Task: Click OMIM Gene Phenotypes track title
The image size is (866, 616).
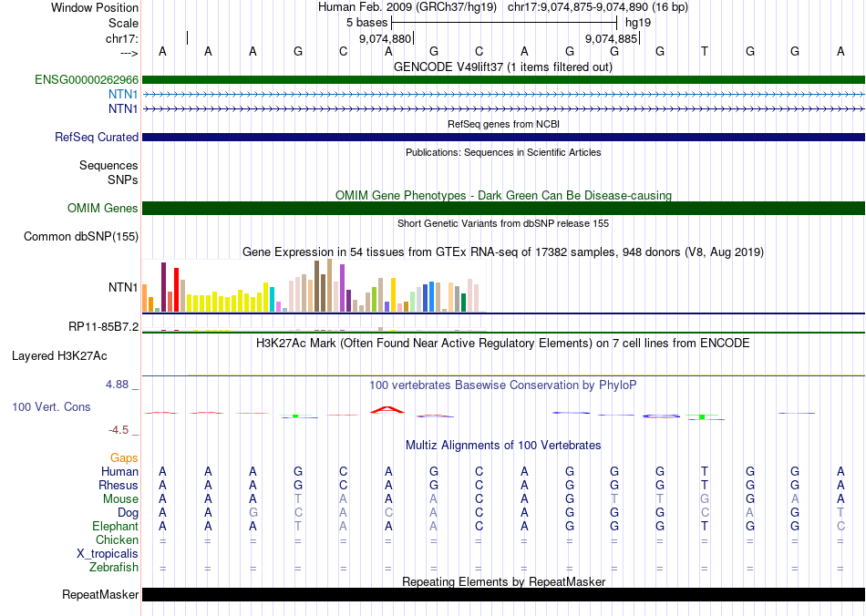Action: point(503,195)
